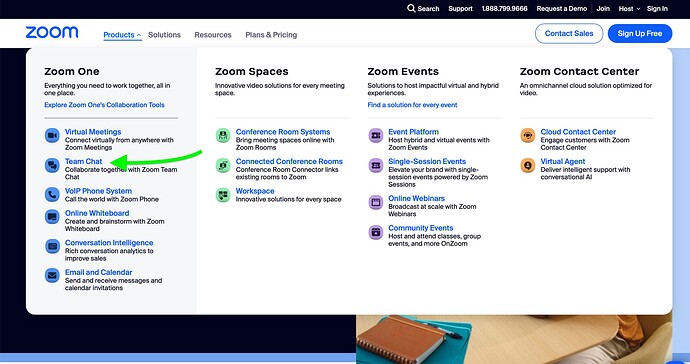690x364 pixels.
Task: Click the Zoom Contact Center heading
Action: pos(579,71)
